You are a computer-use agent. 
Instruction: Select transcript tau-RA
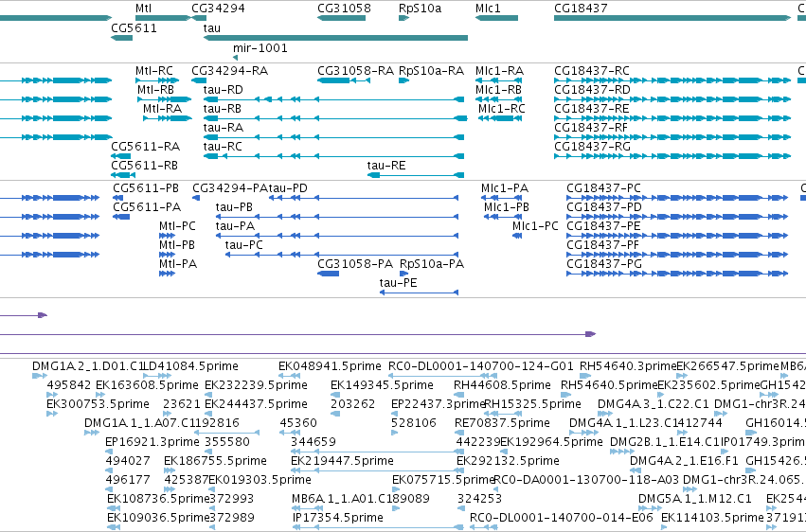(x=224, y=128)
